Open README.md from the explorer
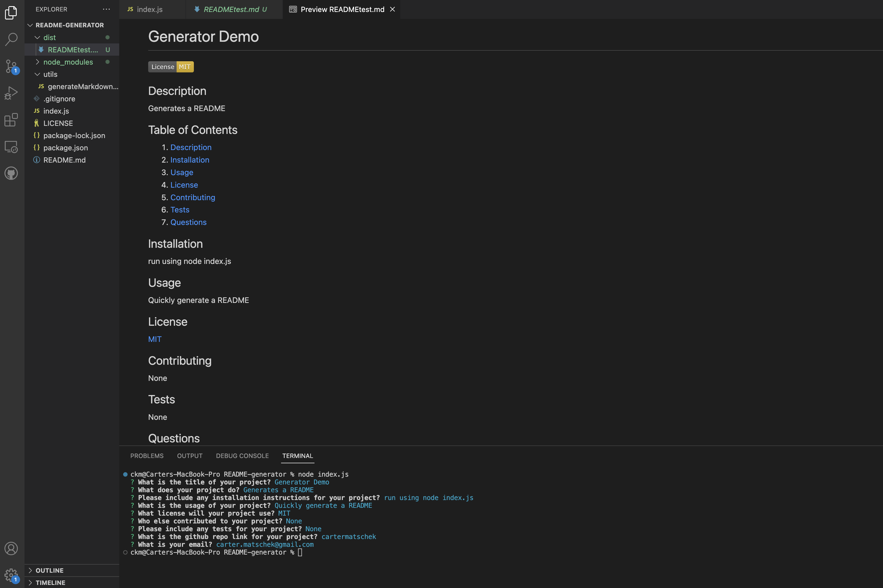This screenshot has width=883, height=588. (65, 160)
